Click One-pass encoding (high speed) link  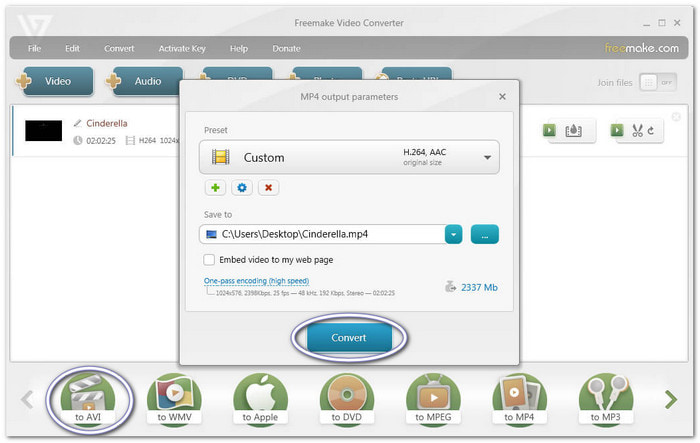point(256,281)
